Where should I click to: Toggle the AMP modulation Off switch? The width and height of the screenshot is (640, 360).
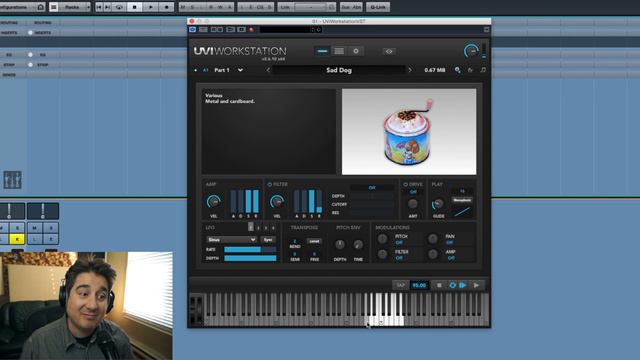tap(451, 258)
